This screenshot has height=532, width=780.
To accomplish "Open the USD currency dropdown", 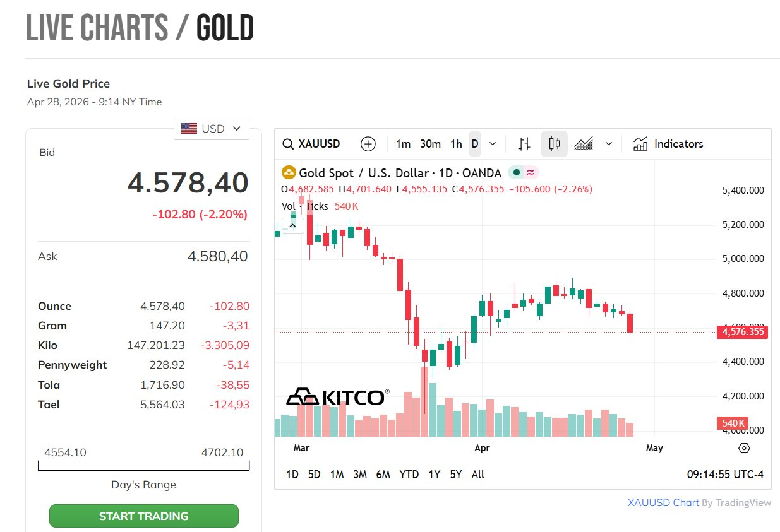I will click(212, 129).
